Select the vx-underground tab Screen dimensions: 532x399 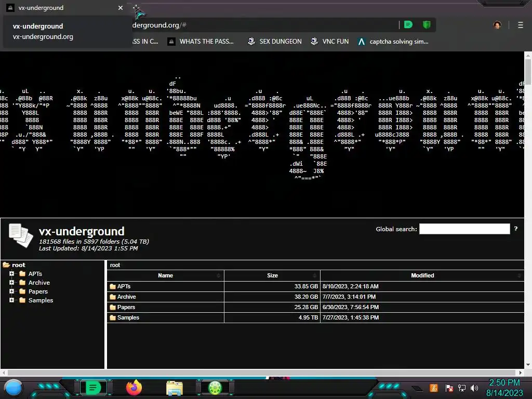65,7
